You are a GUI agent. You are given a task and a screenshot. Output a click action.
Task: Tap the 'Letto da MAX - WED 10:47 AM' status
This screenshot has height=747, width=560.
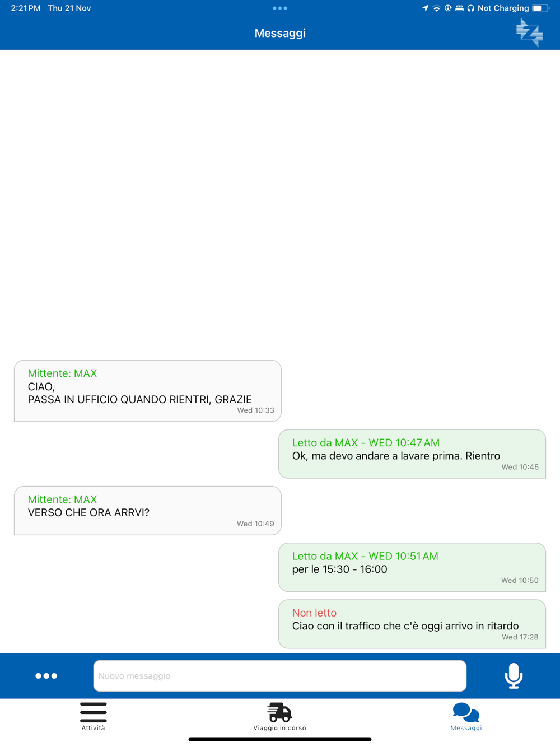[x=366, y=442]
